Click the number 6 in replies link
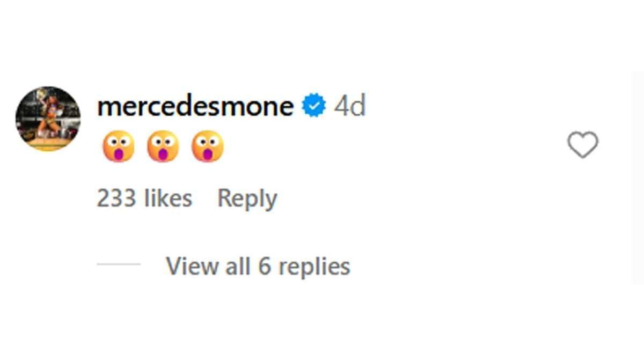 (265, 267)
